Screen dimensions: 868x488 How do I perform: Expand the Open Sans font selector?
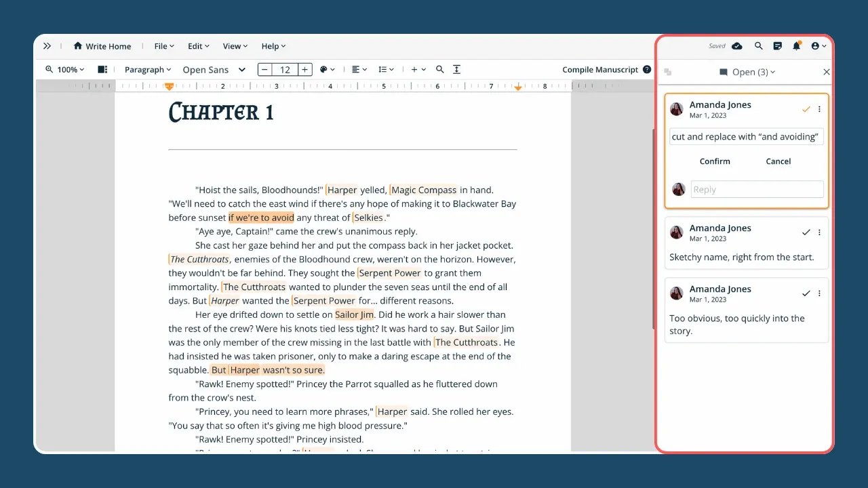tap(214, 69)
